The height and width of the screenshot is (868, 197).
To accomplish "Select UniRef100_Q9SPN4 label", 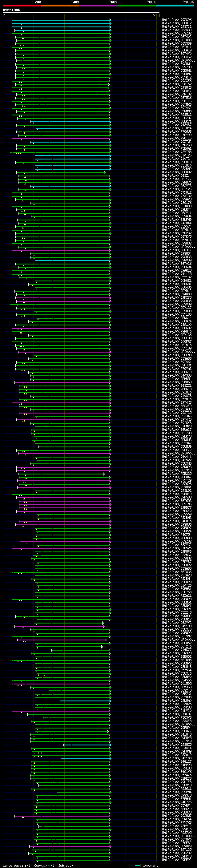I will tap(177, 792).
